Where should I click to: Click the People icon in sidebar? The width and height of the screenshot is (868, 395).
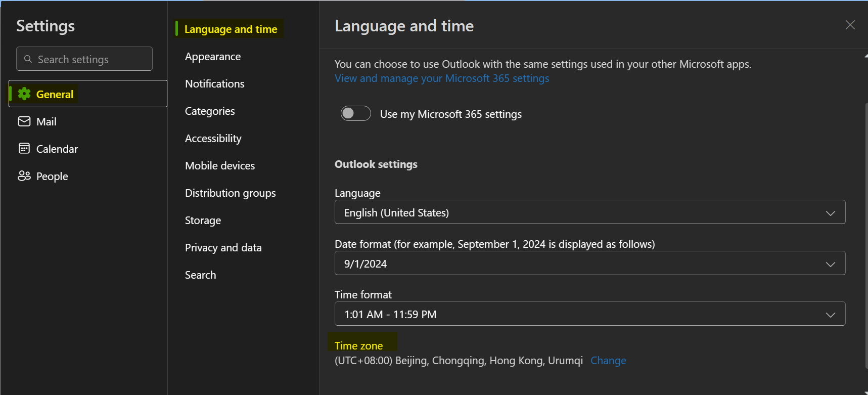24,175
